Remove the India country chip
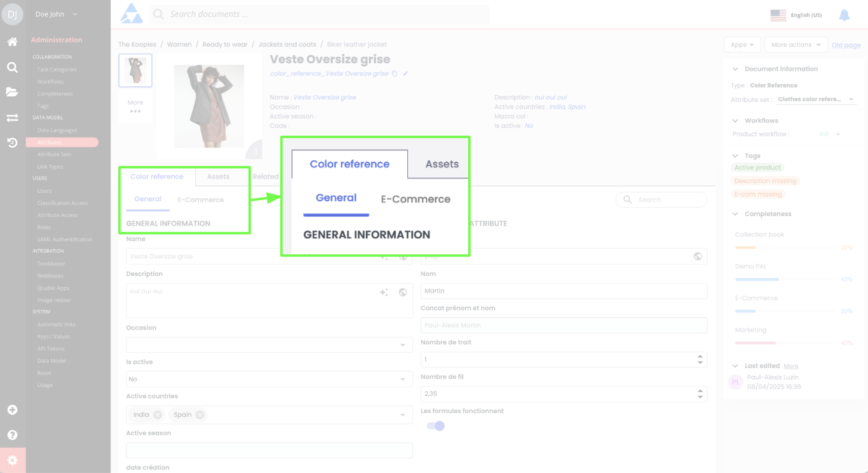The image size is (868, 473). pyautogui.click(x=157, y=415)
